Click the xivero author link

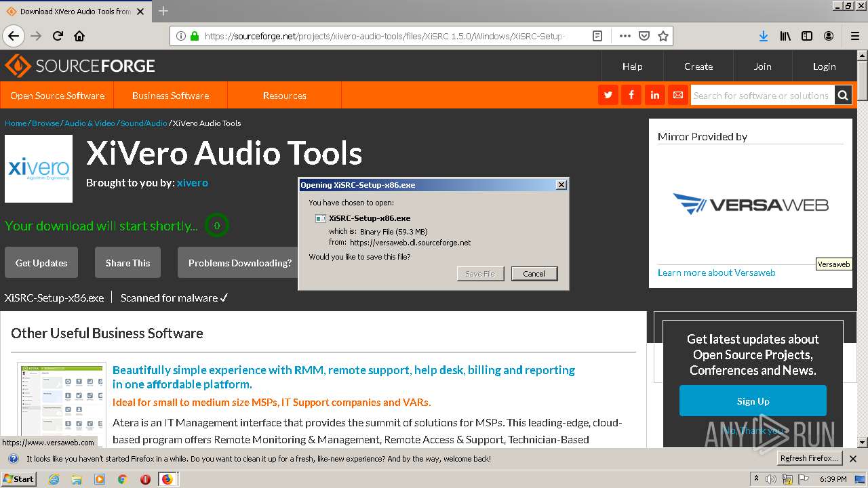(193, 183)
